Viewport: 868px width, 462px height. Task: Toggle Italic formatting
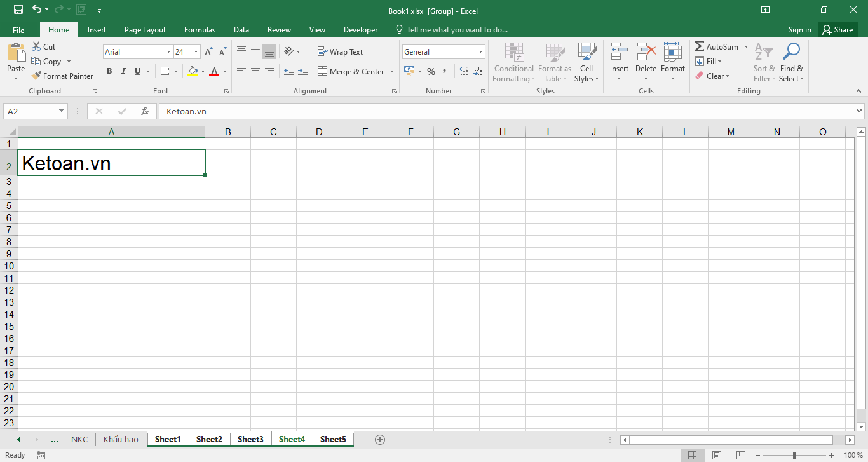coord(123,72)
